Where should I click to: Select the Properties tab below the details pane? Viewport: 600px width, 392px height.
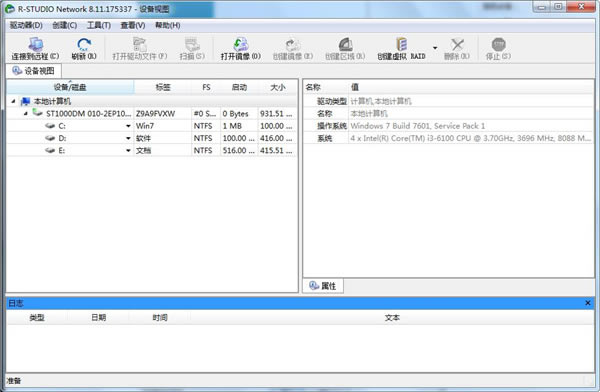[x=323, y=286]
